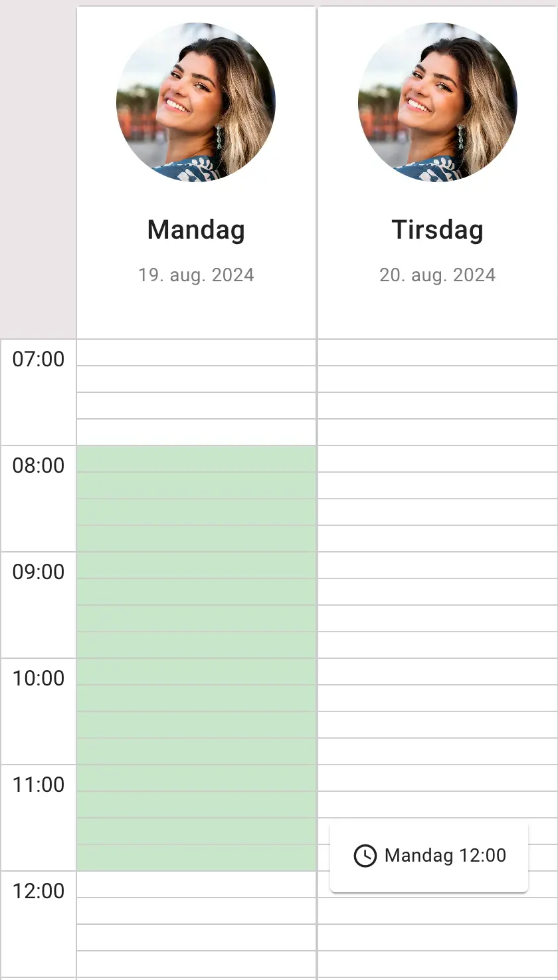This screenshot has width=558, height=980.
Task: Click the 12:00 time label
Action: pyautogui.click(x=39, y=892)
